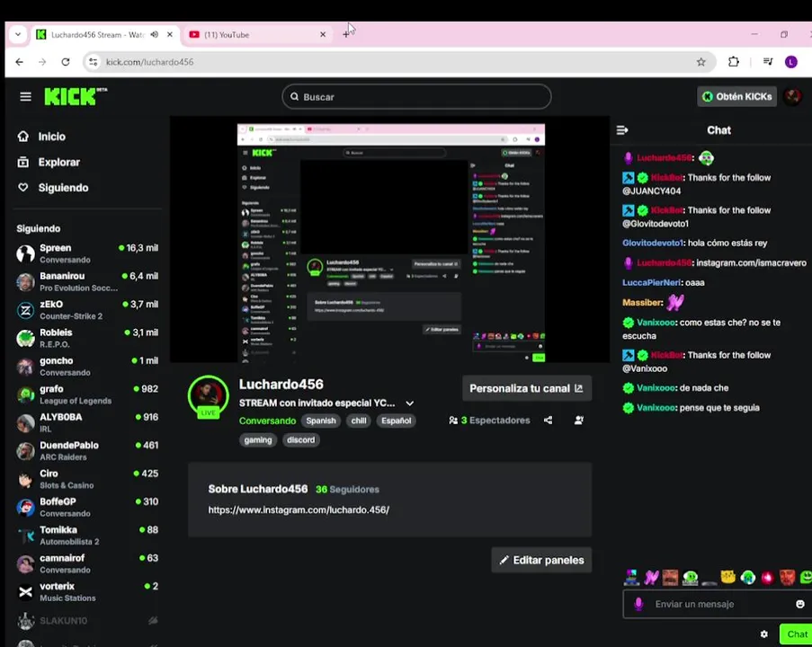Switch to the YouTube browser tab

[258, 35]
